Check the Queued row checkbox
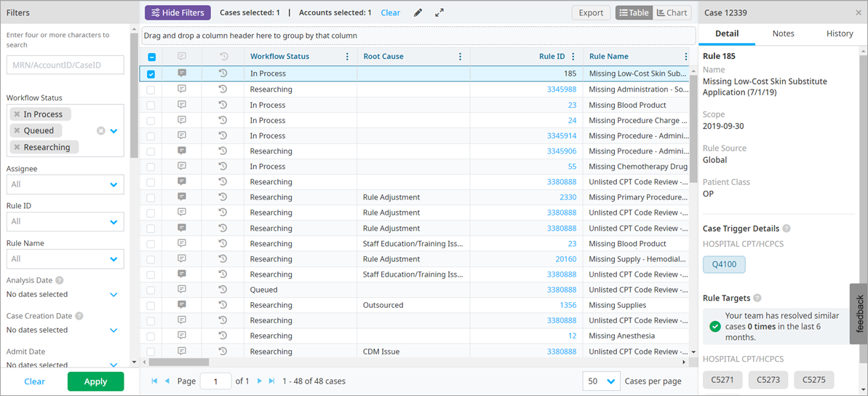 click(151, 290)
